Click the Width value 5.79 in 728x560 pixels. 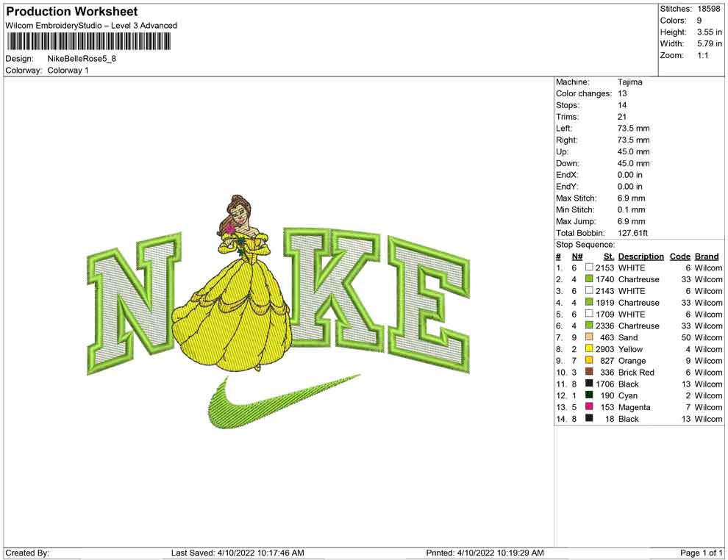click(710, 43)
